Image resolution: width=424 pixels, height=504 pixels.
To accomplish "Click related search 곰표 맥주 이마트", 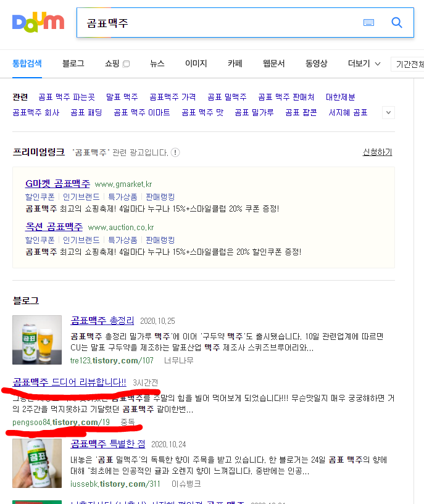I will pos(142,112).
